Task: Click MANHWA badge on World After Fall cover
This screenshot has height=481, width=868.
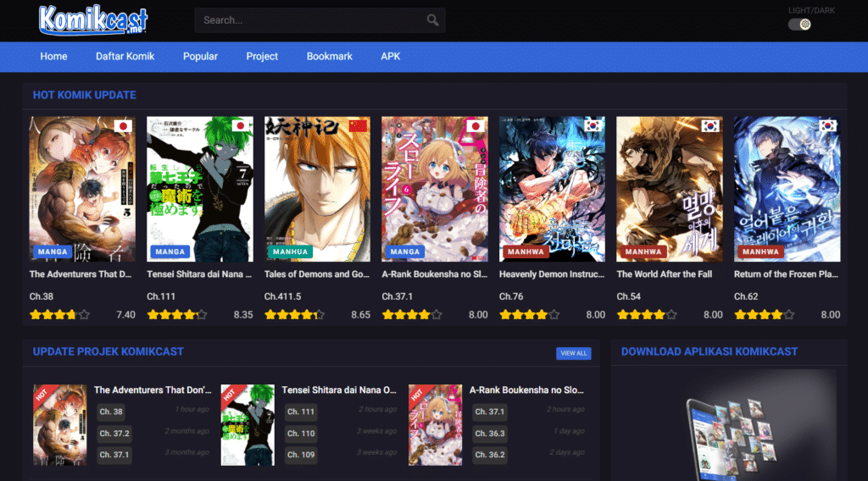Action: click(643, 252)
